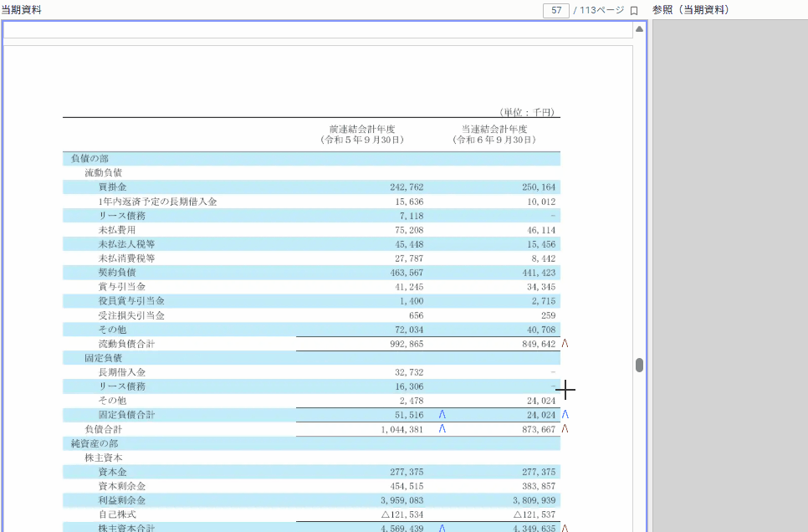808x532 pixels.
Task: Click the 参照（当期資料） panel title
Action: [691, 10]
